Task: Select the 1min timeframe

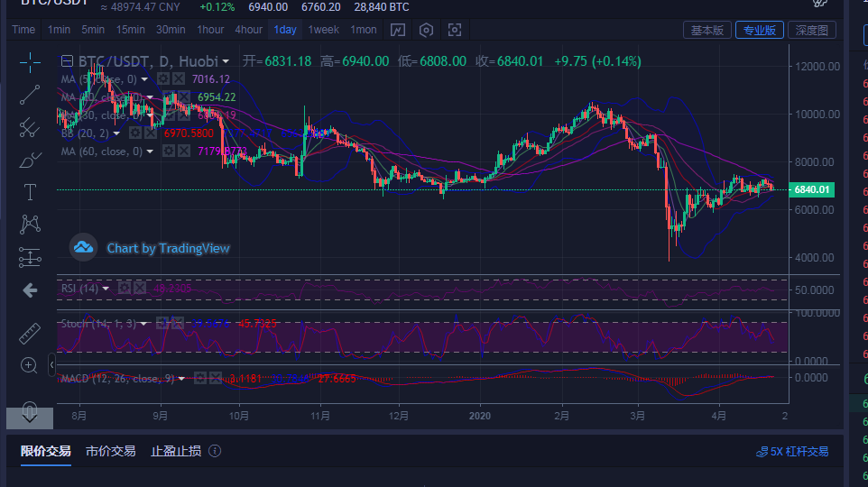Action: pyautogui.click(x=59, y=30)
